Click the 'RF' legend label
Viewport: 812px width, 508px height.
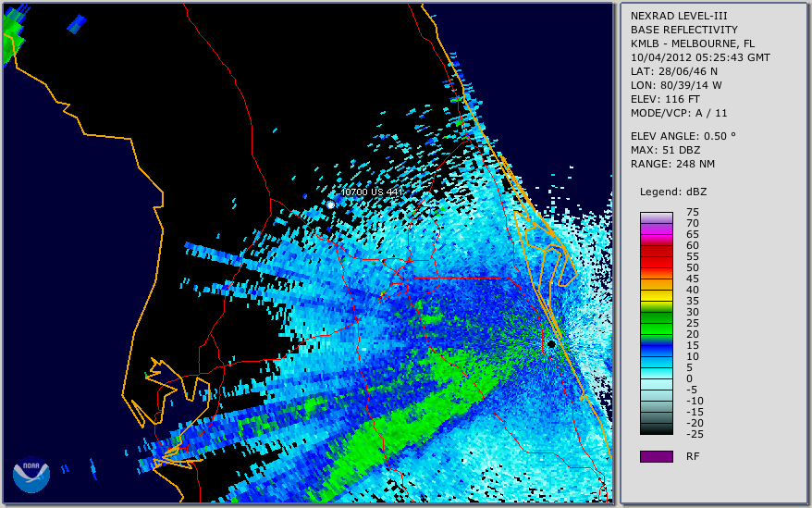pos(693,456)
